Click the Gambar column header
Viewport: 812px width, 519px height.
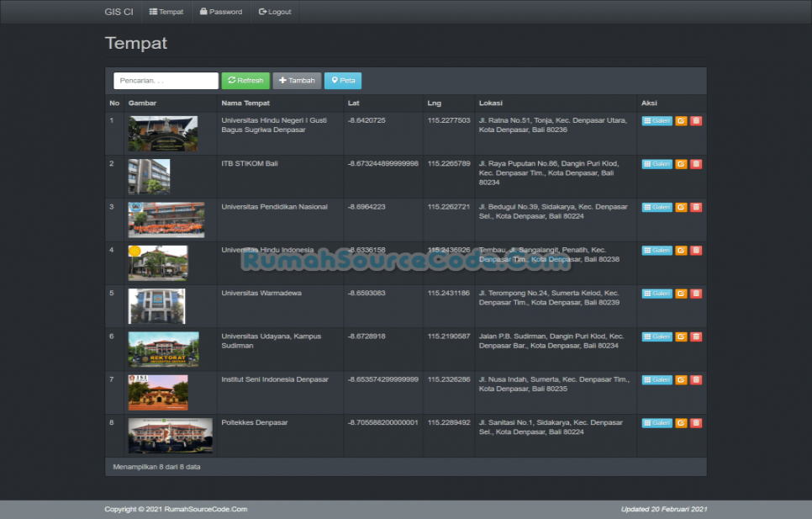coord(142,103)
